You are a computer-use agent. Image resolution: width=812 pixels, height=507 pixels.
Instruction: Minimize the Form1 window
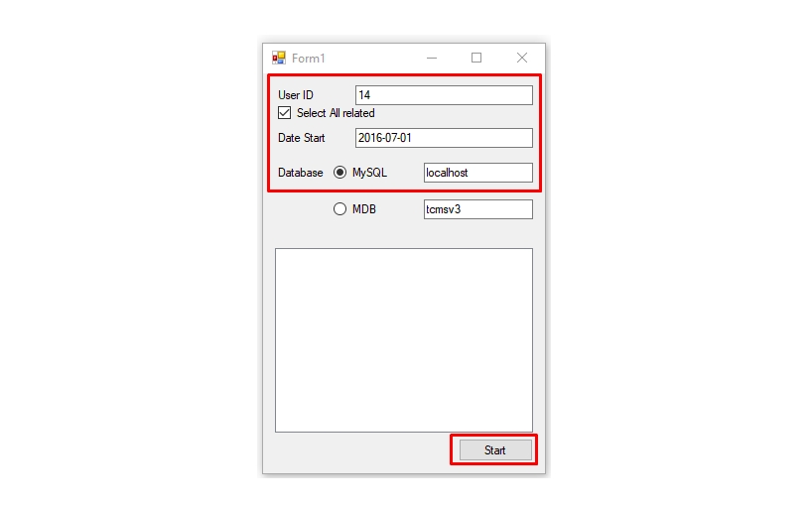point(432,58)
